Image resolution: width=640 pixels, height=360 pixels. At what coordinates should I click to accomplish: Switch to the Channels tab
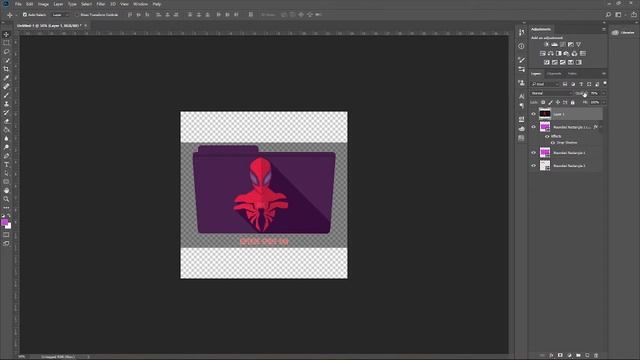(x=554, y=74)
